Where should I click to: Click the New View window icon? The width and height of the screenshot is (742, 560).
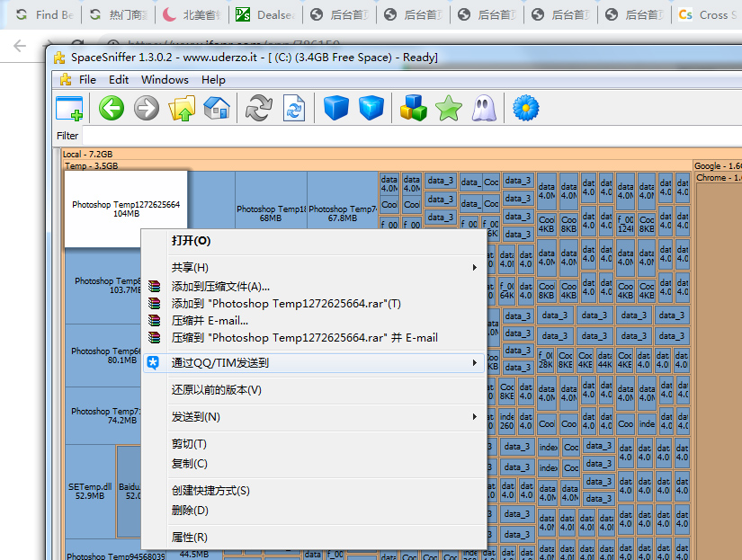point(69,109)
